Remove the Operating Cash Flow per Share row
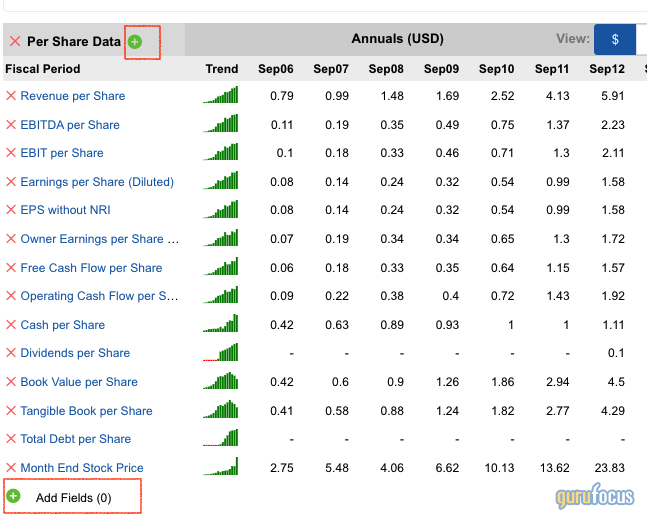The height and width of the screenshot is (520, 647). click(11, 295)
